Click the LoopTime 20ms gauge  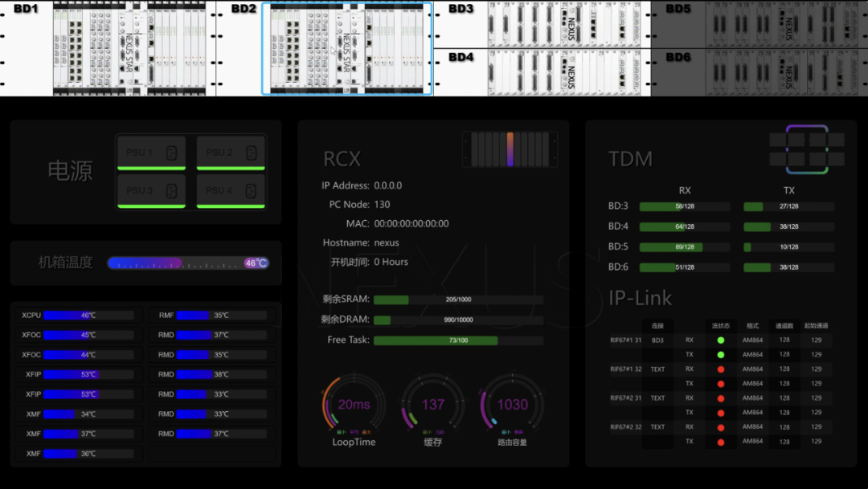[x=354, y=405]
